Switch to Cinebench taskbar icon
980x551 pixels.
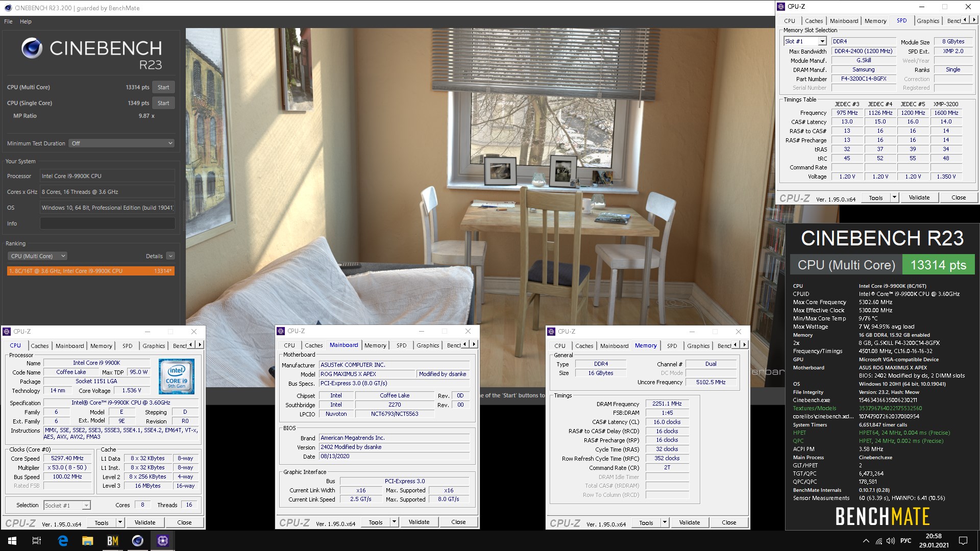pyautogui.click(x=138, y=541)
